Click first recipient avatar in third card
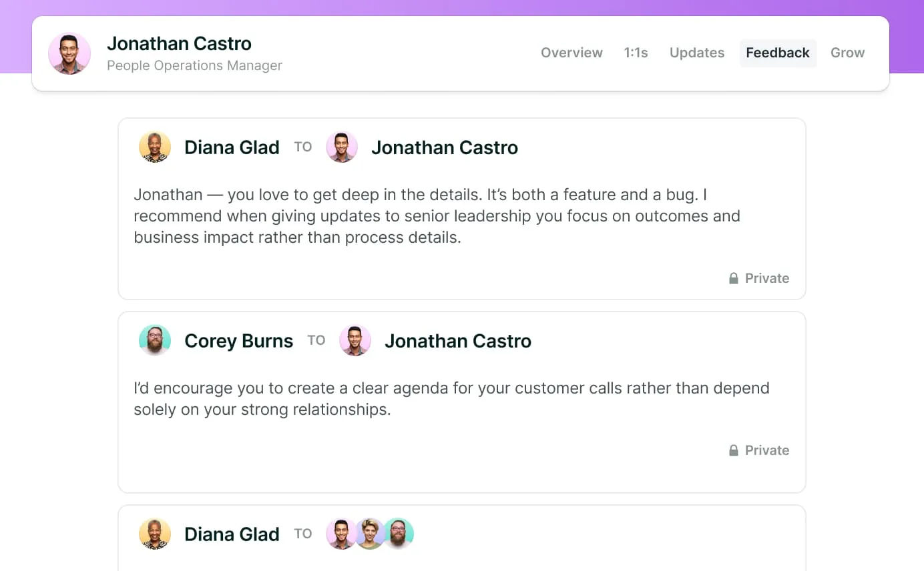This screenshot has width=924, height=571. point(341,534)
